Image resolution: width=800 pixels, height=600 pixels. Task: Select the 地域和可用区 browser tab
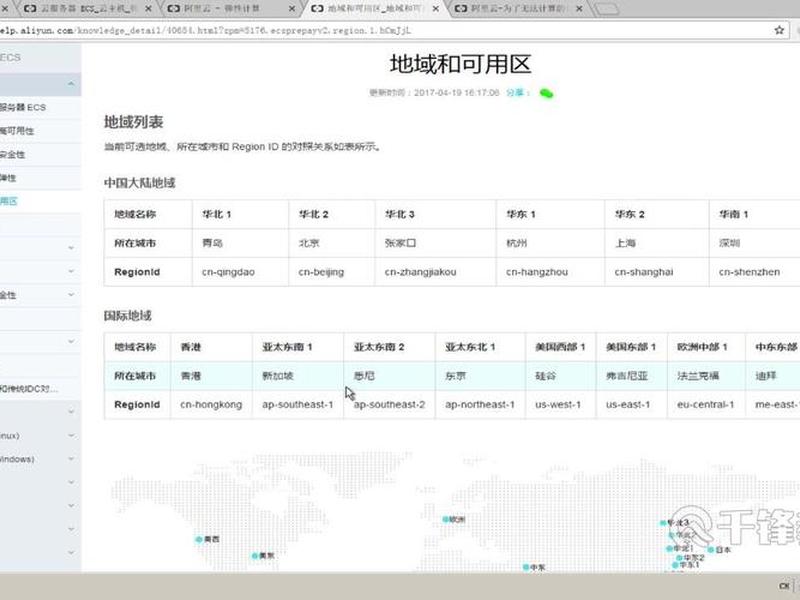click(x=375, y=8)
